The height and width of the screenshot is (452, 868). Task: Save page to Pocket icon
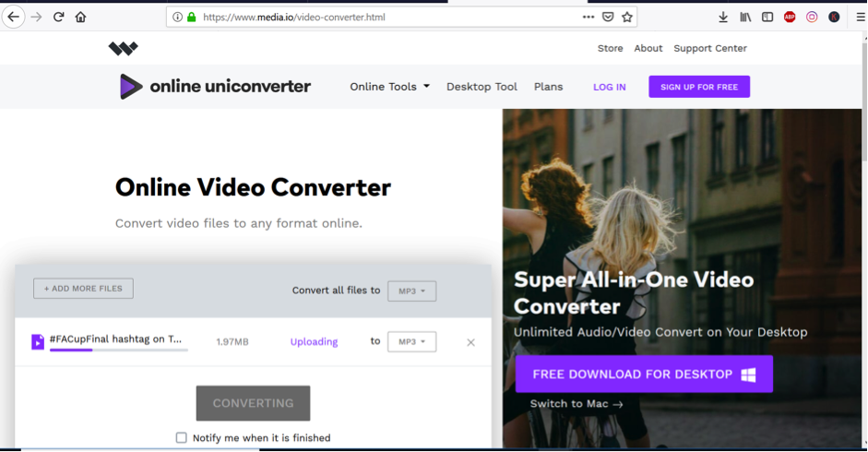(608, 18)
